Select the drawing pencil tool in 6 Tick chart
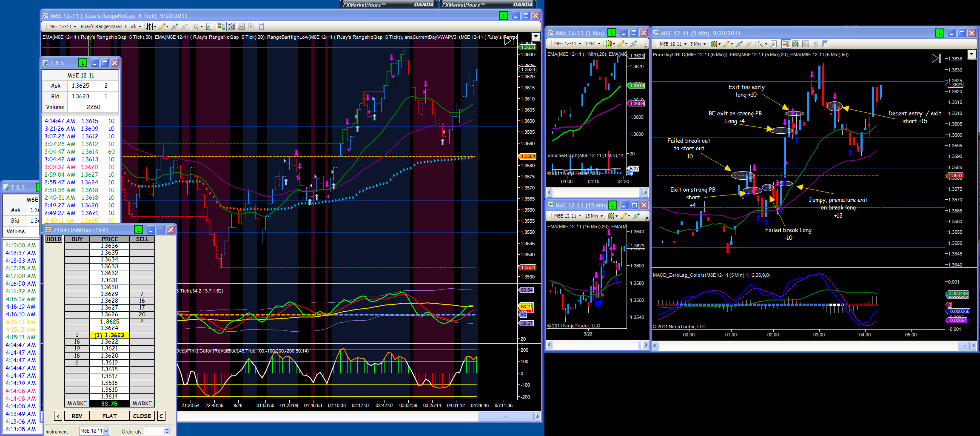Screen dimensions: 980x436 pos(164,26)
